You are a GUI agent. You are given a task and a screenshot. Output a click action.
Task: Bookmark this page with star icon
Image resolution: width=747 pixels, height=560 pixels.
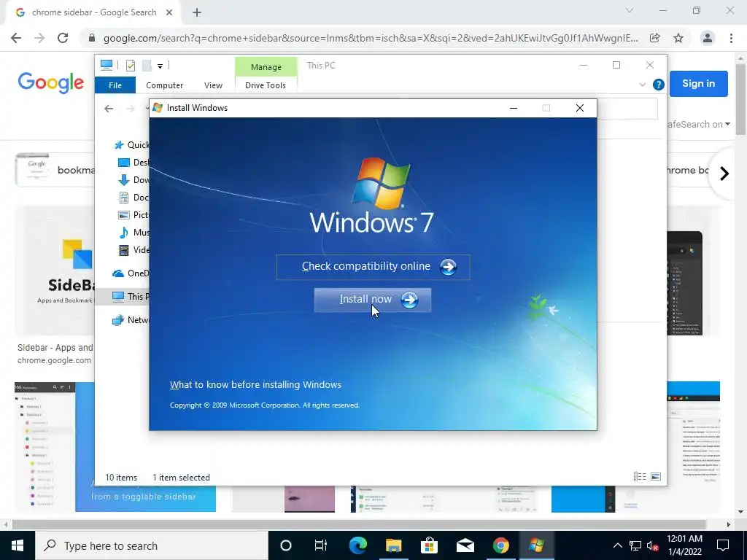[678, 38]
